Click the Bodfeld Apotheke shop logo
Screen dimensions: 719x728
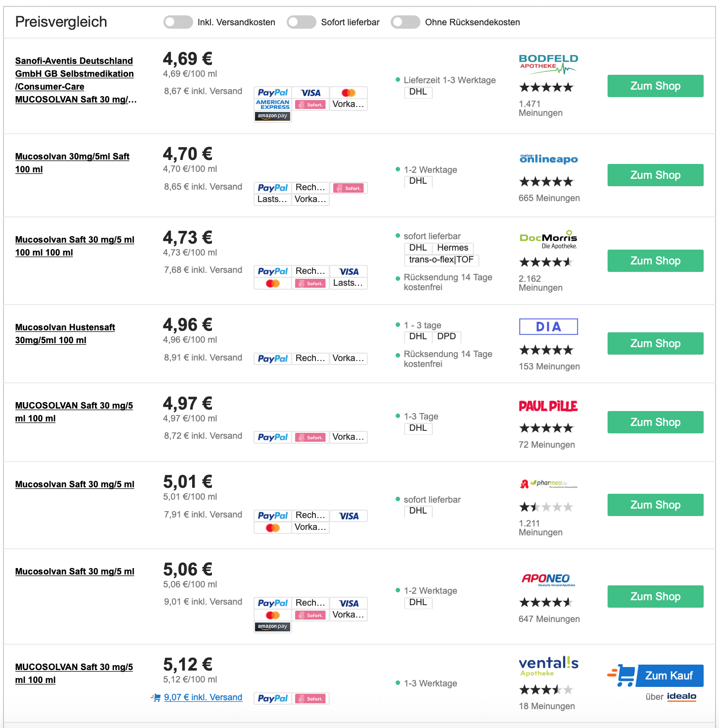[548, 64]
